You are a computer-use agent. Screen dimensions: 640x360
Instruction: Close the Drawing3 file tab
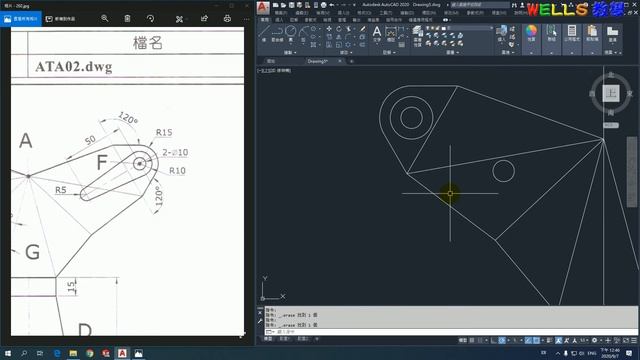click(340, 61)
